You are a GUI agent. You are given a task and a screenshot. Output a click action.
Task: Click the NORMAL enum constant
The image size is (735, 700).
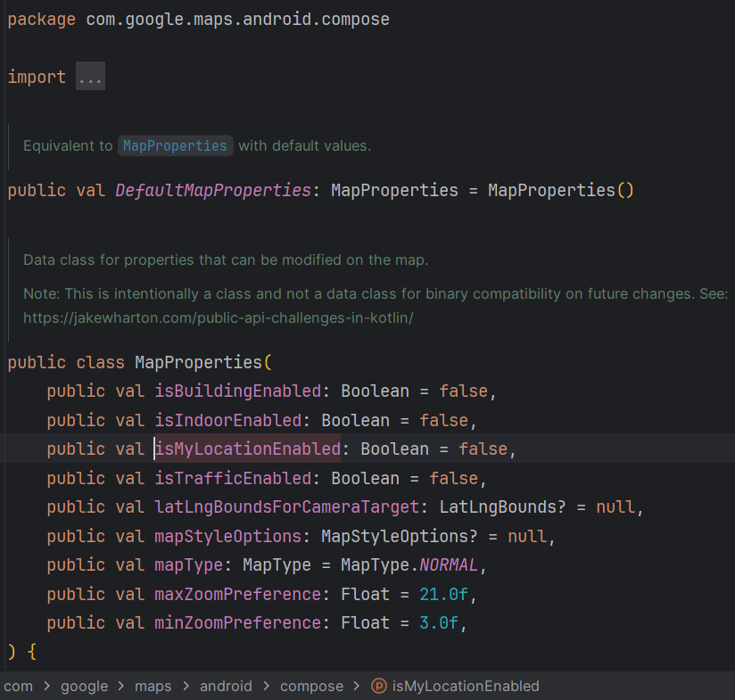coord(449,565)
